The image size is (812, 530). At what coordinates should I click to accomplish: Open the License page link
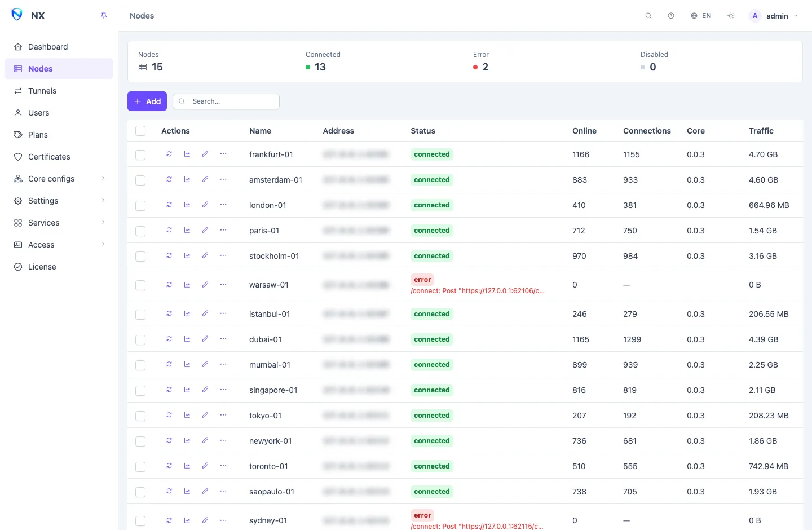[59, 267]
